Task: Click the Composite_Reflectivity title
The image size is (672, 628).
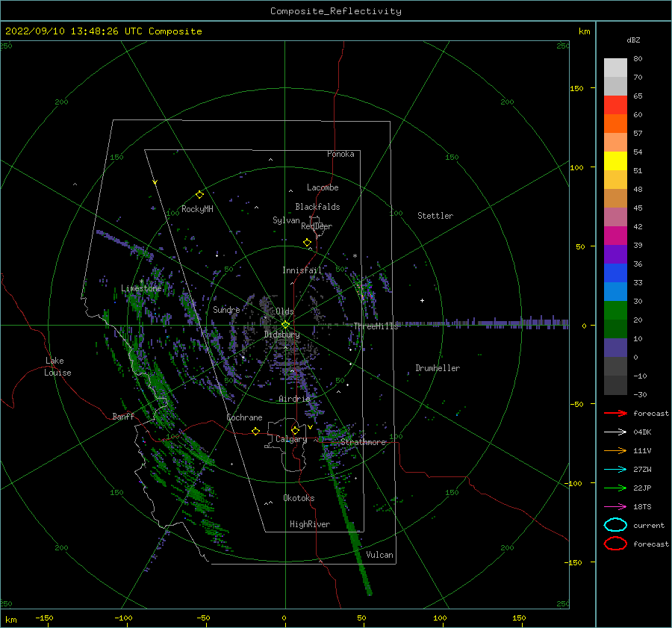Action: click(336, 11)
